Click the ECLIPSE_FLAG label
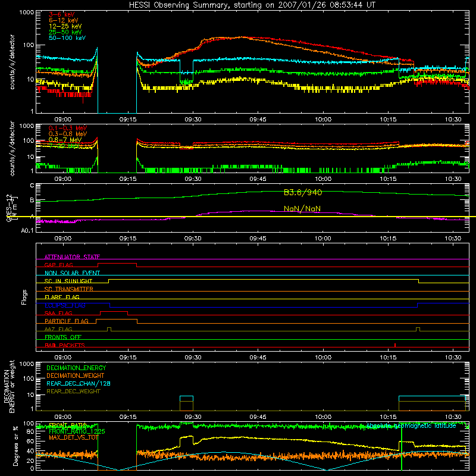Screen dimensions: 476x476 coord(65,305)
